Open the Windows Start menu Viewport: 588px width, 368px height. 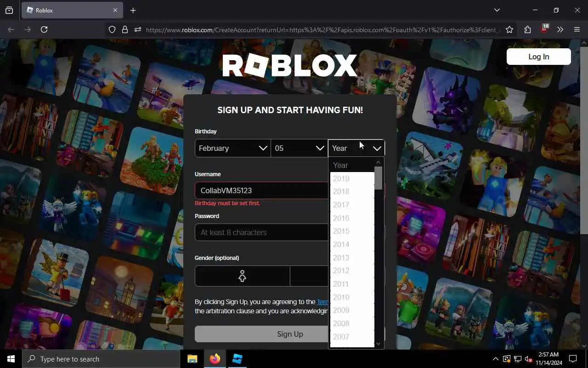pos(11,359)
